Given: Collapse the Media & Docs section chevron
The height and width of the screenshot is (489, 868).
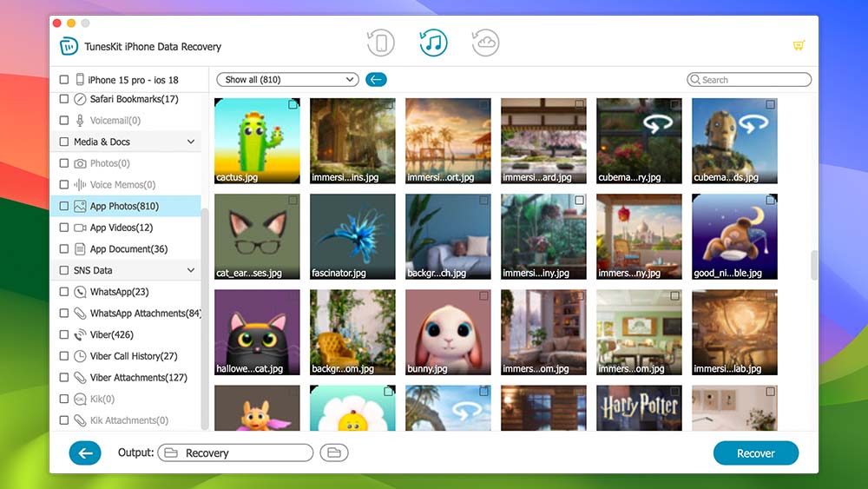Looking at the screenshot, I should (x=191, y=142).
